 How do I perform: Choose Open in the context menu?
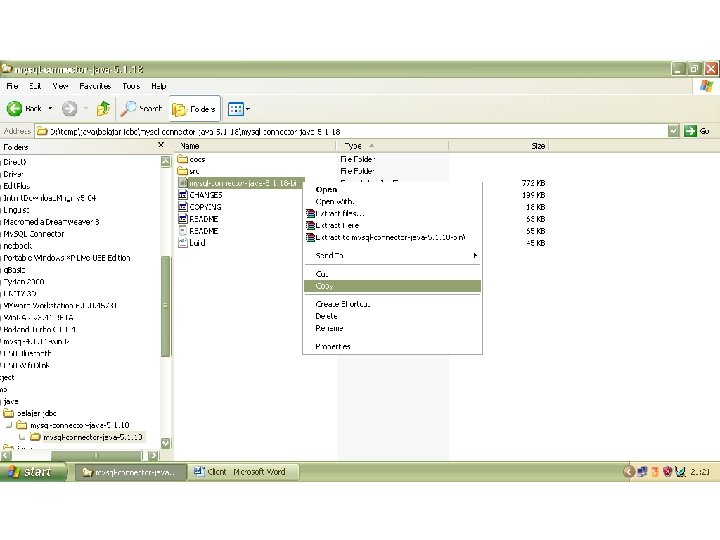[392, 190]
